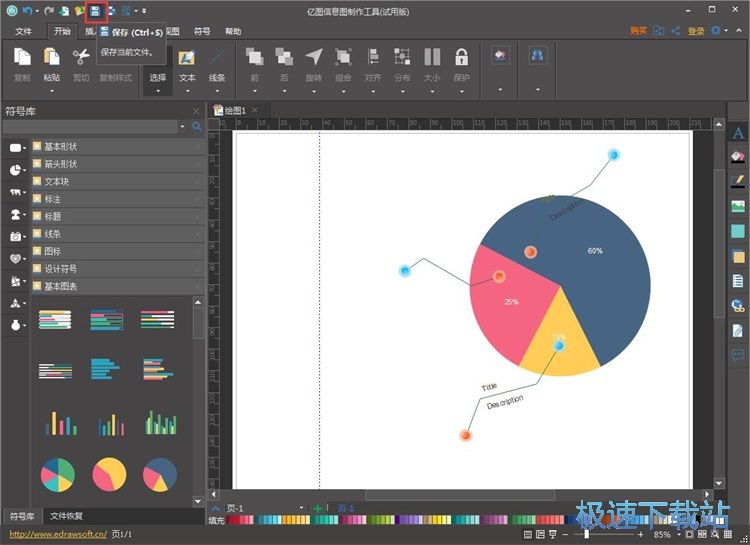Insert the blue-yellow pie chart thumbnail
750x545 pixels.
(160, 474)
